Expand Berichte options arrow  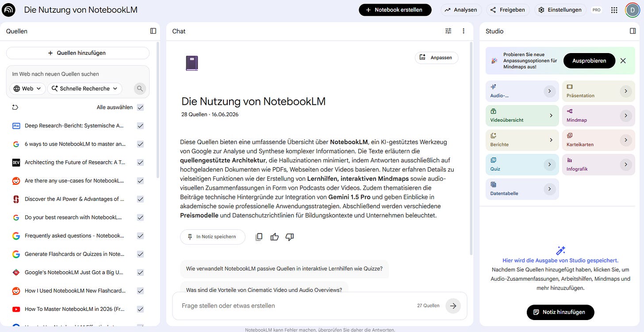coord(551,140)
